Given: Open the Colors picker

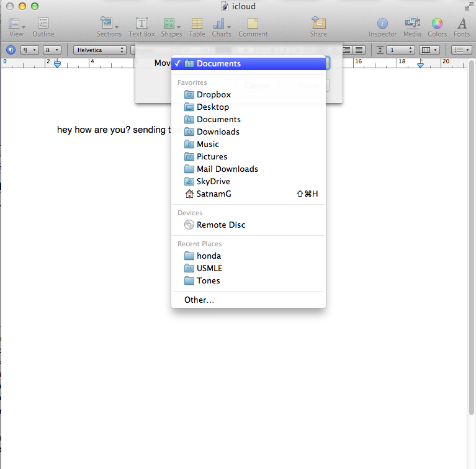Looking at the screenshot, I should (437, 27).
